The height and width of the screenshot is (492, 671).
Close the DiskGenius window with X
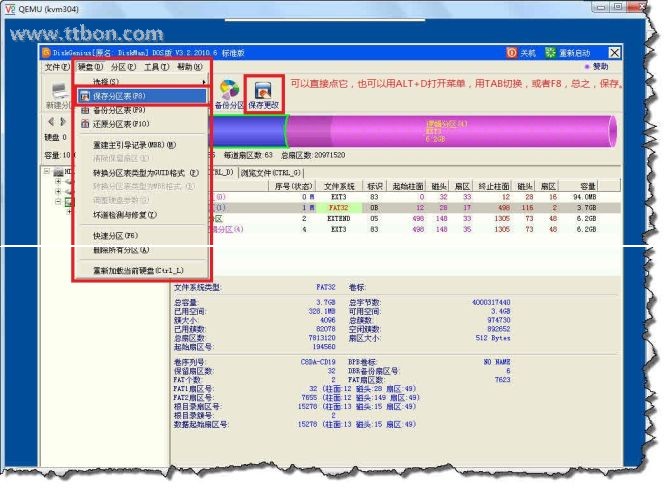pos(615,53)
